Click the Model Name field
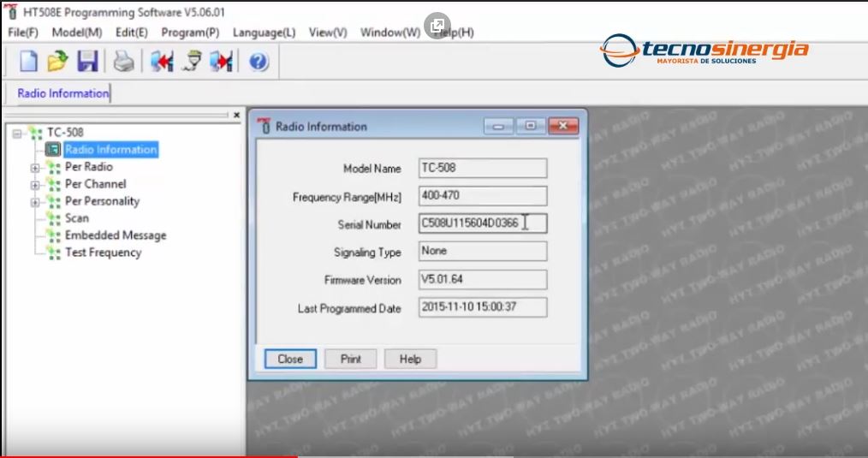 [x=483, y=168]
